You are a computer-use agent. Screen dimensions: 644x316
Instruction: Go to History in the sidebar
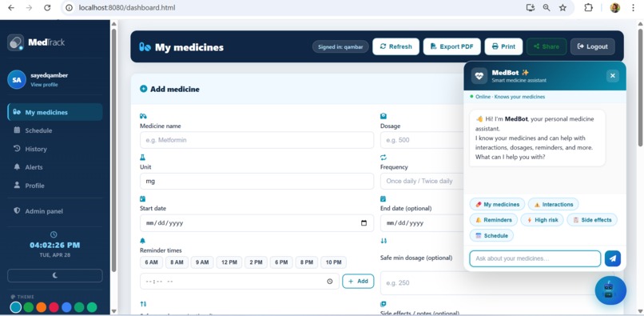tap(55, 149)
